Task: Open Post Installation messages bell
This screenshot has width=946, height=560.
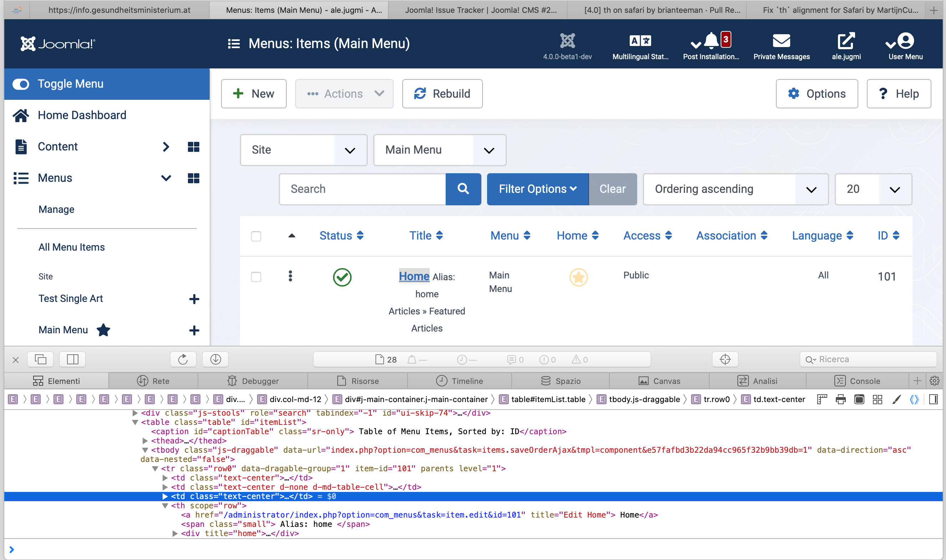Action: pyautogui.click(x=711, y=41)
